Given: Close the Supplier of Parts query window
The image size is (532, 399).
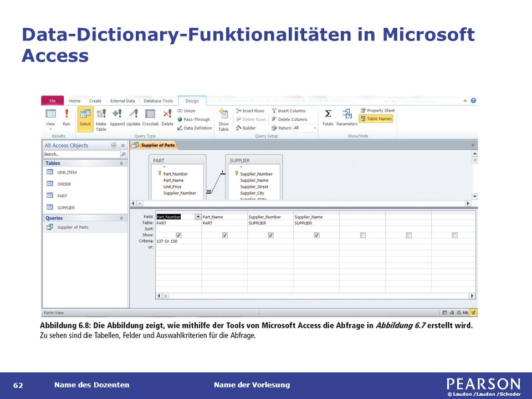Looking at the screenshot, I should pyautogui.click(x=473, y=145).
